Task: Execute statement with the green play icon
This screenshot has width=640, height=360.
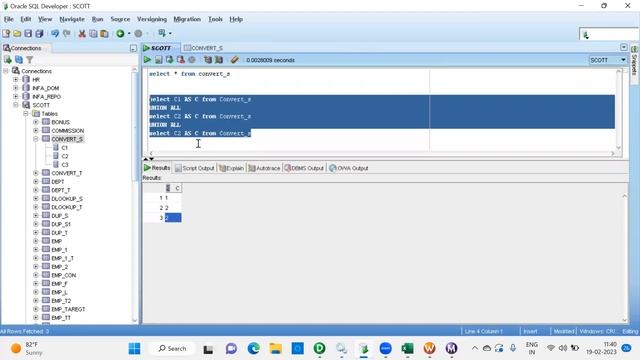Action: 147,60
